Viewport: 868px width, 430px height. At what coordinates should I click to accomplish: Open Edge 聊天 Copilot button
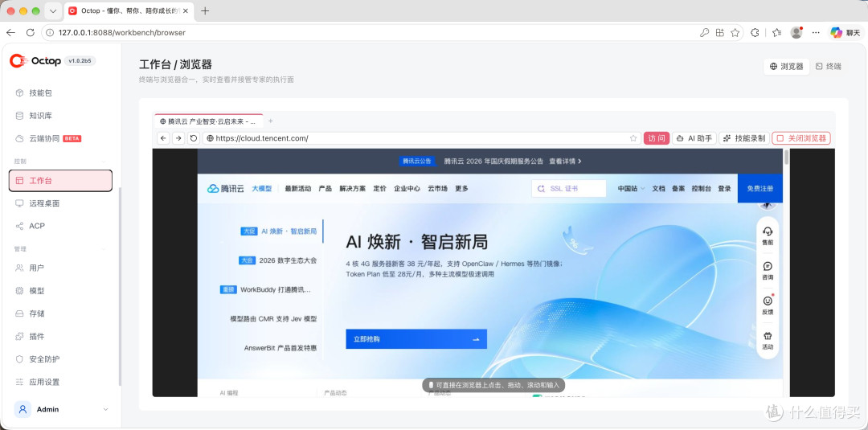tap(844, 33)
